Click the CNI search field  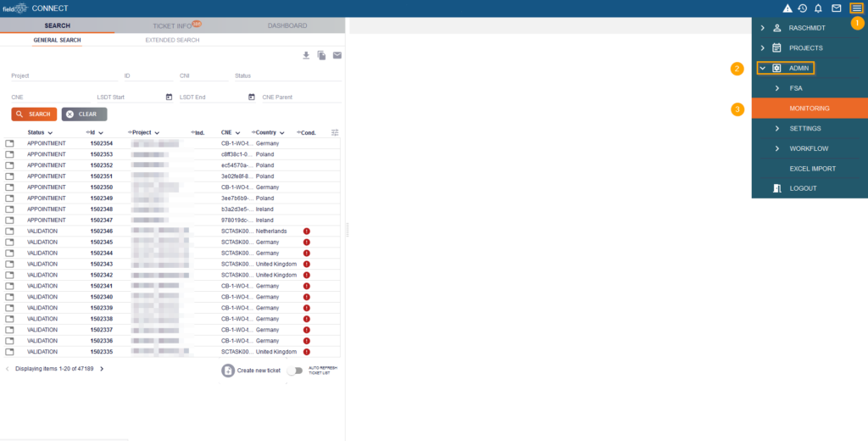203,75
